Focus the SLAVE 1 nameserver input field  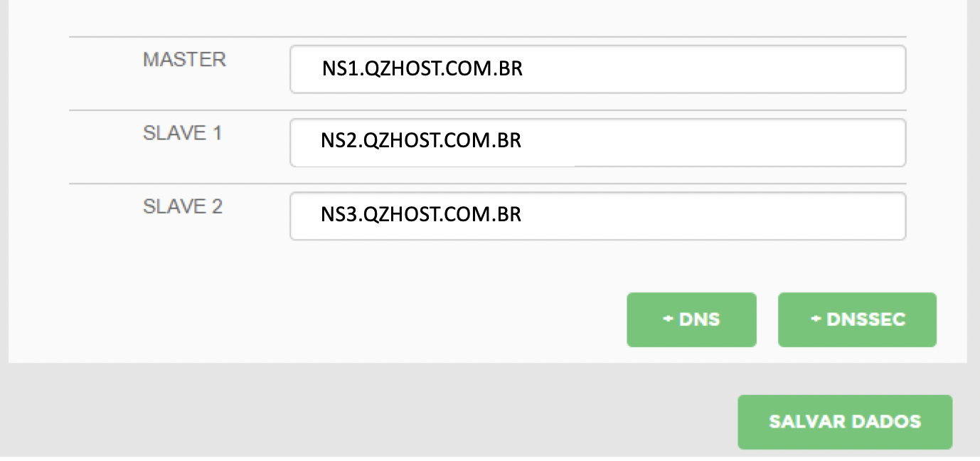597,142
